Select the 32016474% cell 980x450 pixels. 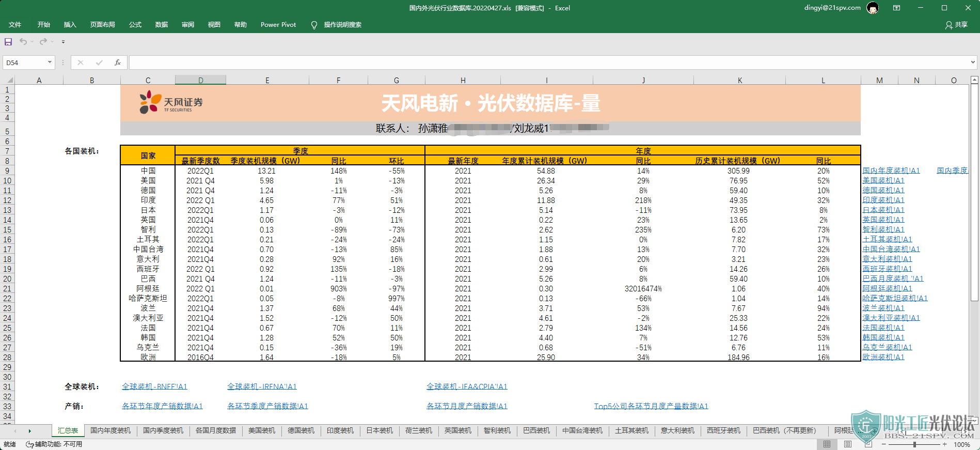coord(643,288)
